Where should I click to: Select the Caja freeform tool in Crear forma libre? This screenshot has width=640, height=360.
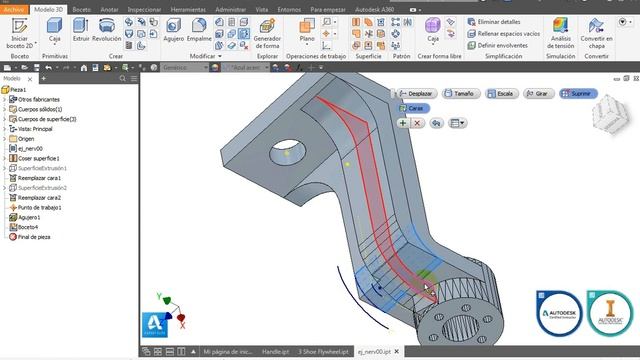click(x=433, y=30)
